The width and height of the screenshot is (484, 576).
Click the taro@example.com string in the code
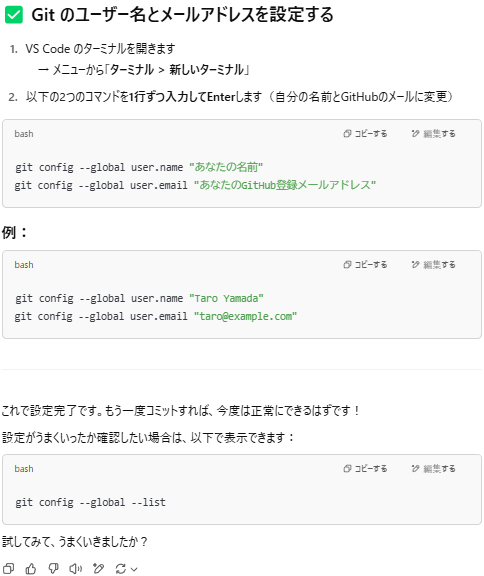tap(245, 316)
